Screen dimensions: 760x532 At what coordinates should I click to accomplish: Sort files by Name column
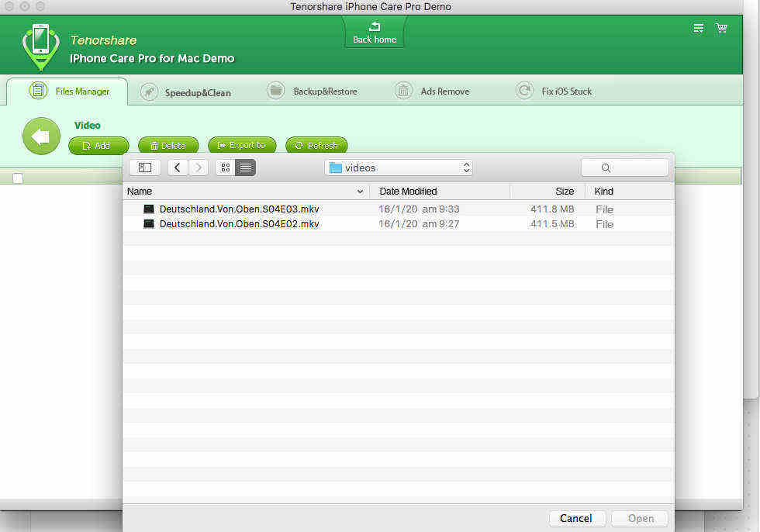[x=246, y=192]
